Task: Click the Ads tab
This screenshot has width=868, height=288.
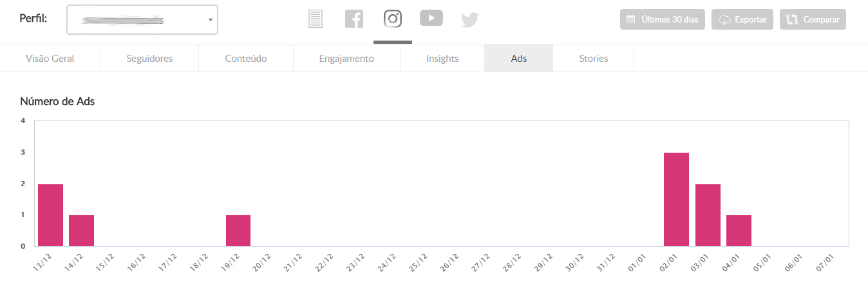Action: point(519,59)
